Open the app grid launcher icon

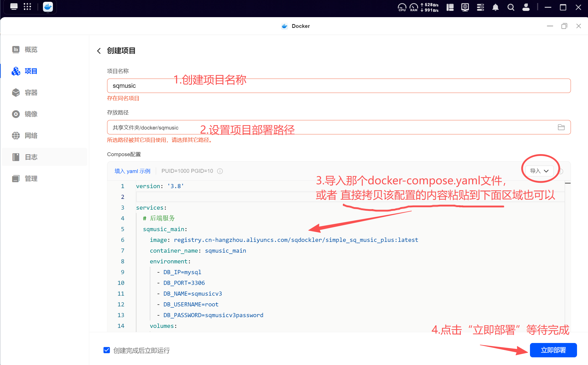(x=27, y=7)
